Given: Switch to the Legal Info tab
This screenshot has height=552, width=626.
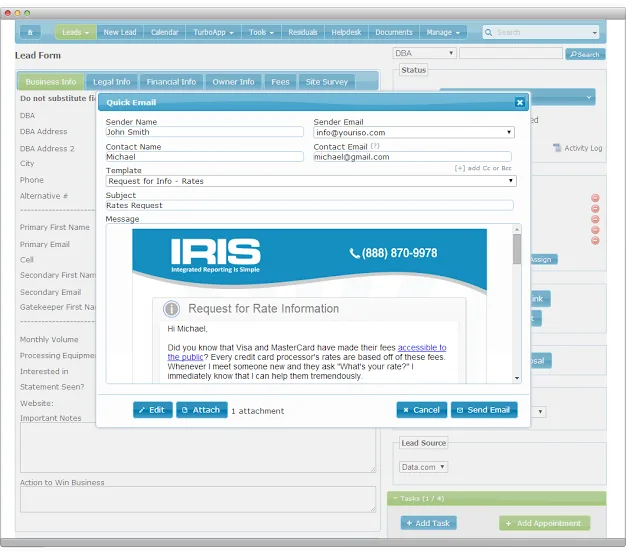Looking at the screenshot, I should 112,82.
